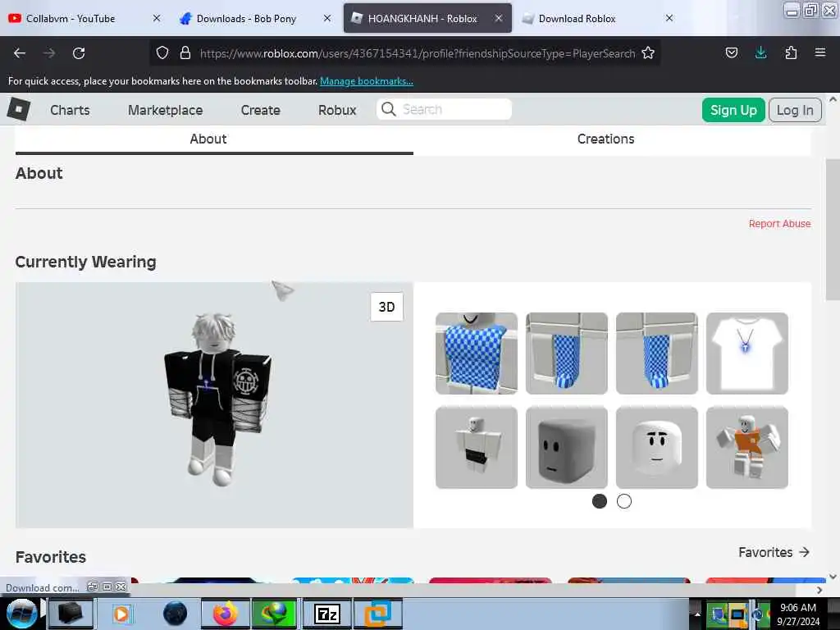The height and width of the screenshot is (630, 840).
Task: Click the avatar preview in Currently Wearing
Action: 214,405
